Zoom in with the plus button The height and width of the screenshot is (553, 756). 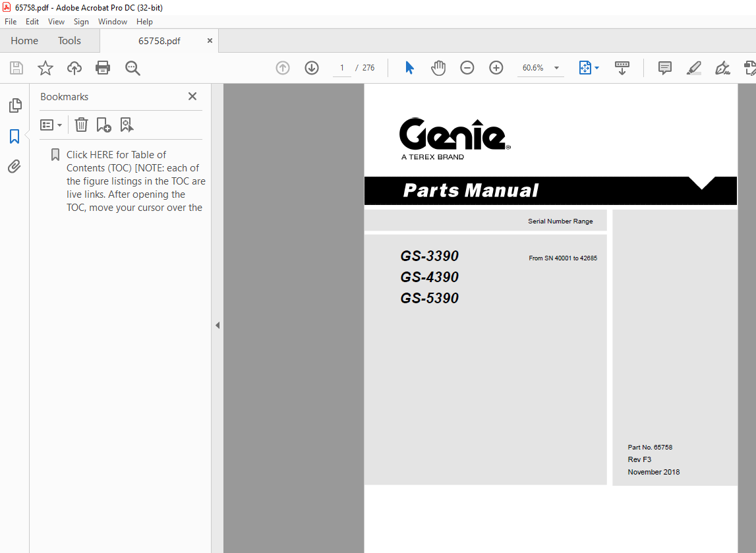coord(496,68)
